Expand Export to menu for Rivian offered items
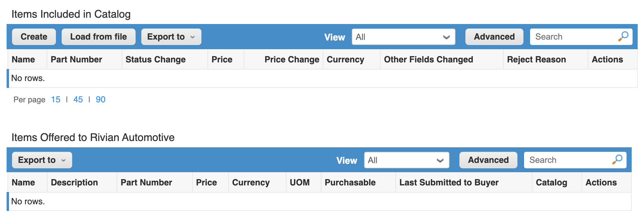644x219 pixels. click(x=42, y=160)
